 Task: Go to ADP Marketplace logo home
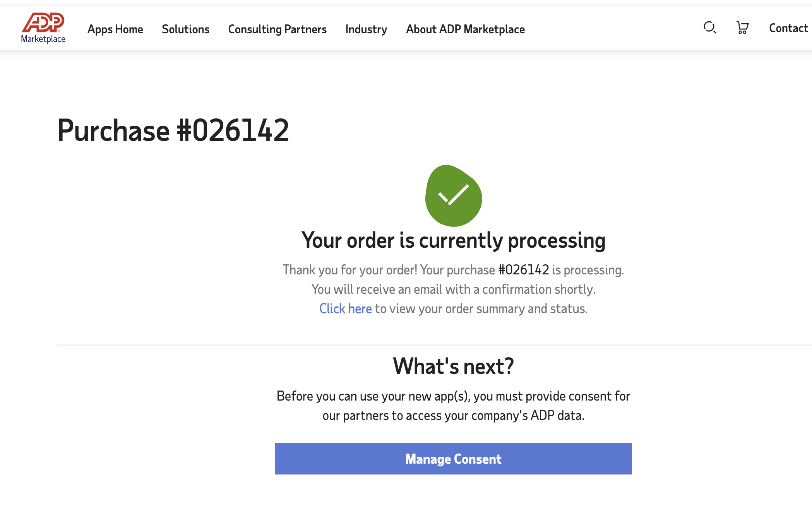coord(43,27)
